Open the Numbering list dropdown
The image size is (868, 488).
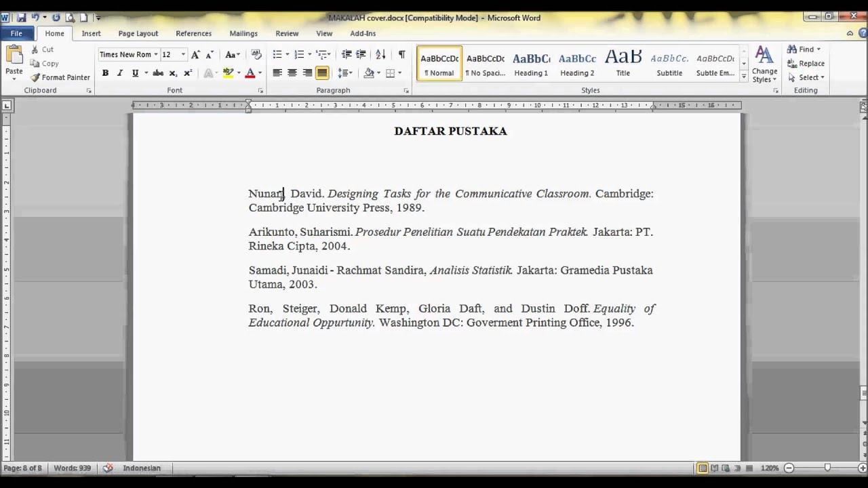pos(309,55)
